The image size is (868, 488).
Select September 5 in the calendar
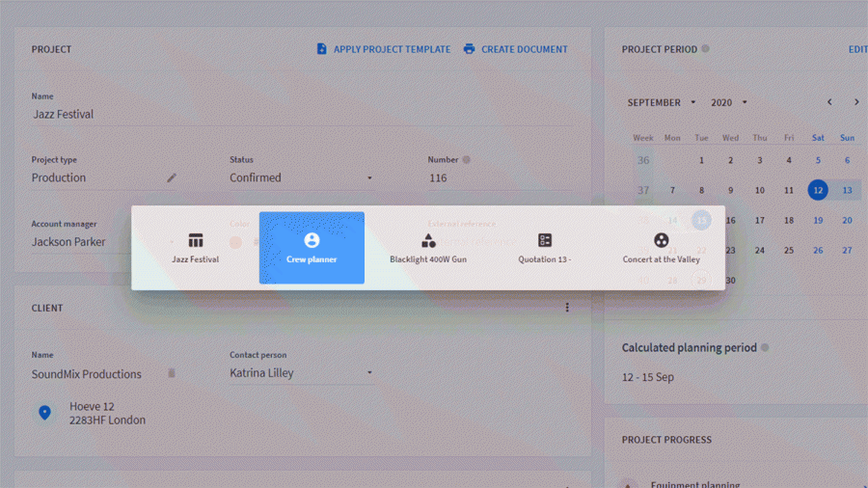[x=818, y=160]
